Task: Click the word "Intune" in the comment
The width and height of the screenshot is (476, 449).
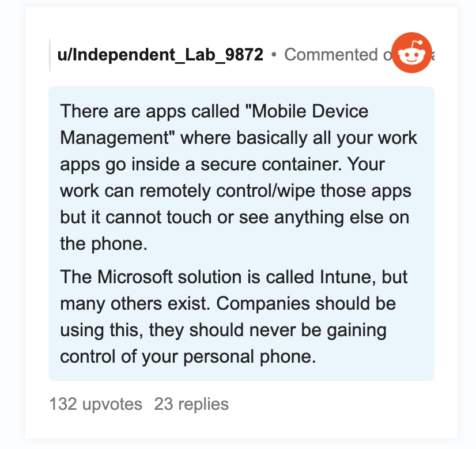Action: click(346, 277)
